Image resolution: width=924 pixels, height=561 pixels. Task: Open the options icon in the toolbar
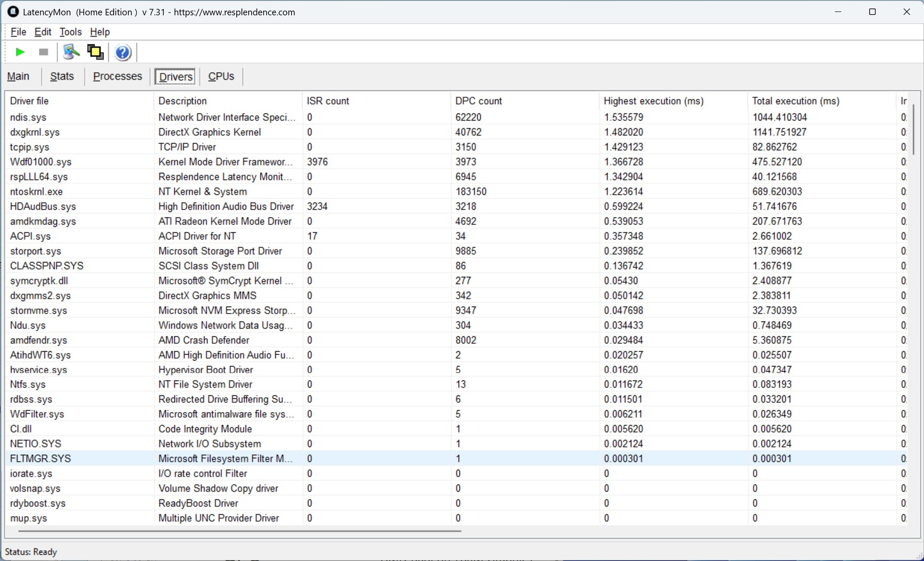coord(71,52)
